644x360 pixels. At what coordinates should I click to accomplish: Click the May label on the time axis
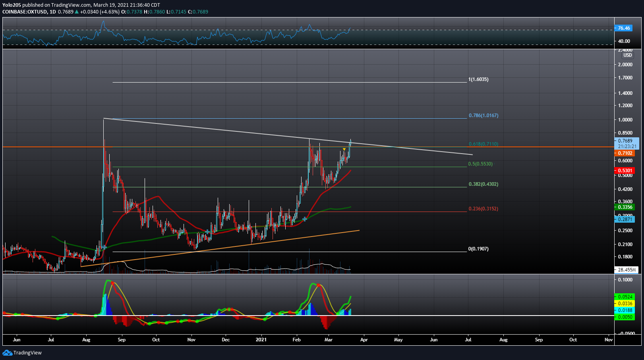[398, 340]
